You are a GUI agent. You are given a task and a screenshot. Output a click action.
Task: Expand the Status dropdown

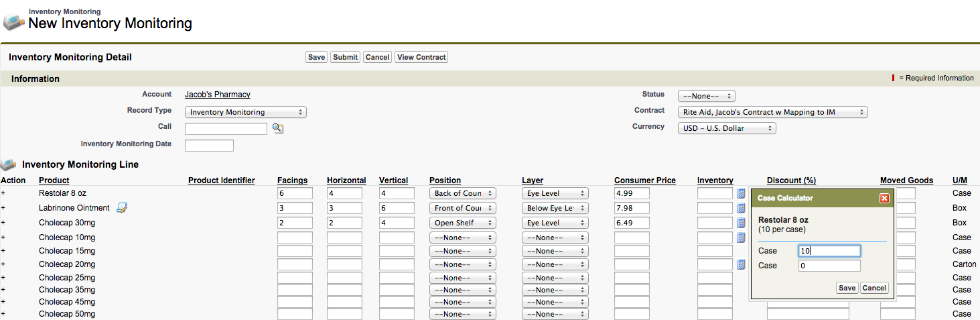(x=706, y=96)
